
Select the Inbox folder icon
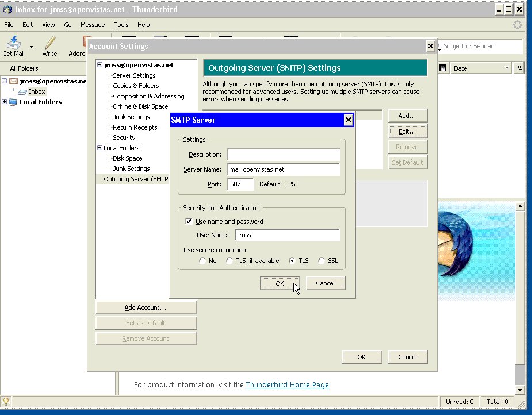(22, 92)
